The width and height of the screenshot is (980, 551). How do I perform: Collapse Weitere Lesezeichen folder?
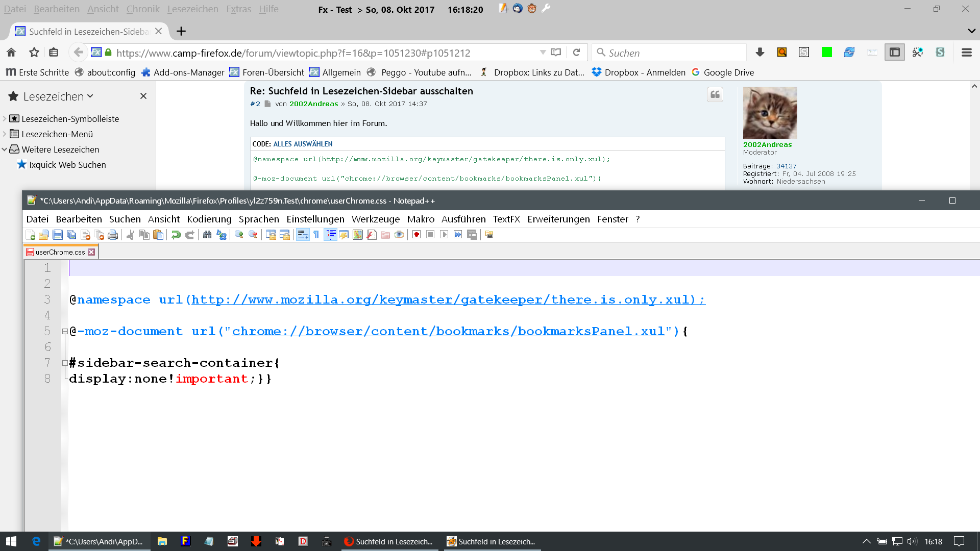pos(5,149)
